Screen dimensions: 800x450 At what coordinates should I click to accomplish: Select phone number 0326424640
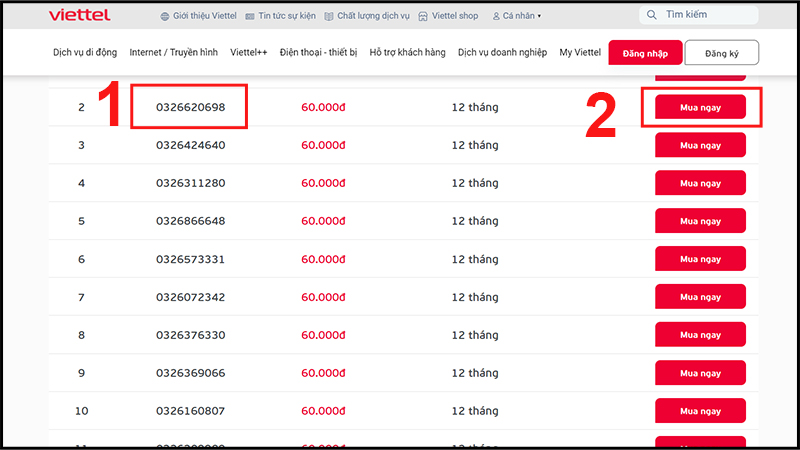(190, 145)
